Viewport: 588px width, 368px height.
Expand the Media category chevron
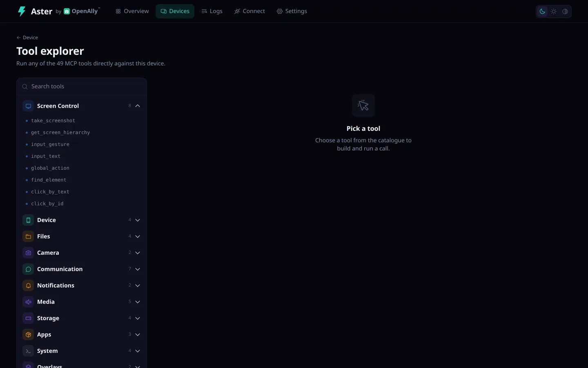[138, 302]
